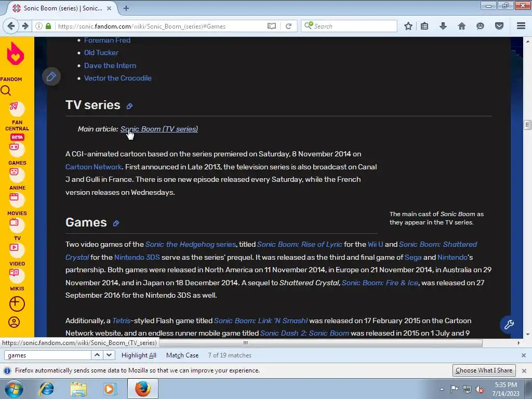Save page to Pocket icon
Viewport: 532px width, 399px height.
[499, 26]
